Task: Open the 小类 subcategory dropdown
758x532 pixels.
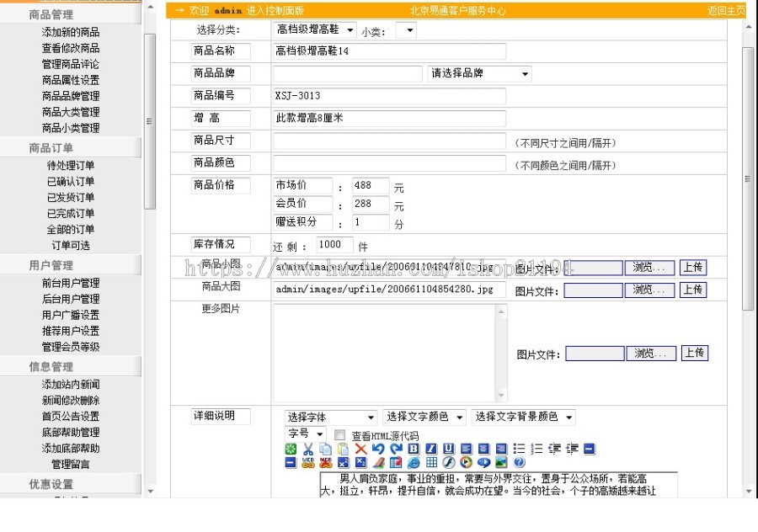Action: click(x=407, y=29)
